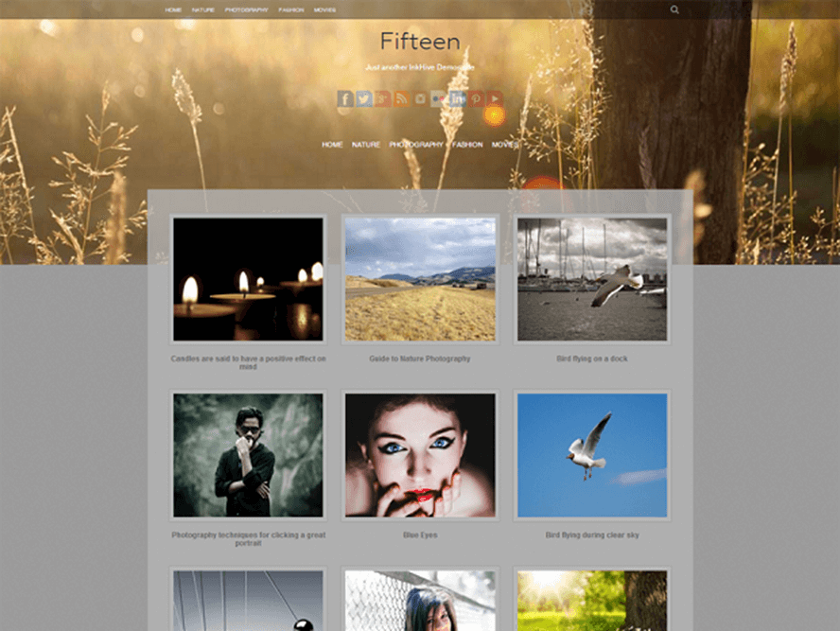The width and height of the screenshot is (840, 631).
Task: Open 'Candles are said to have a positive effect' link
Action: point(248,362)
